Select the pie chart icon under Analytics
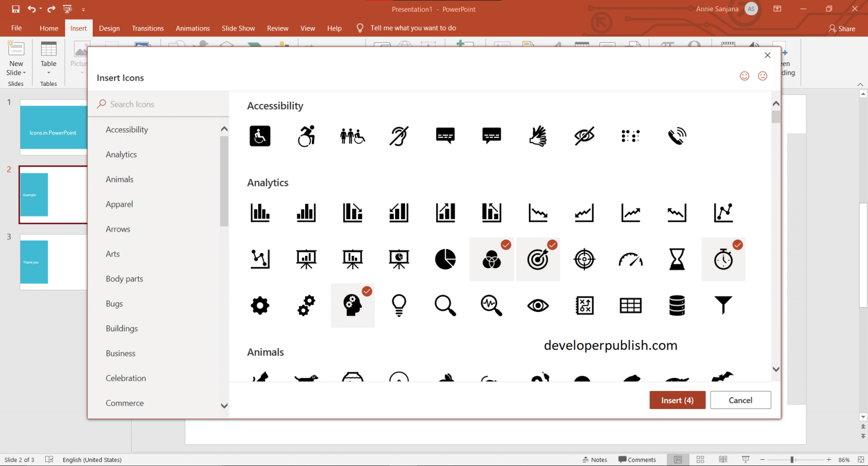Screen dimensions: 868x466 [x=445, y=259]
